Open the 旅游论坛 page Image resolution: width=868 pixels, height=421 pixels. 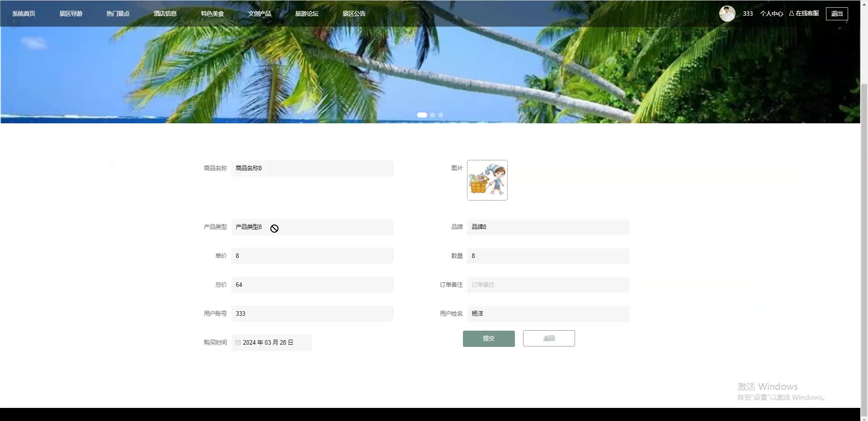307,14
